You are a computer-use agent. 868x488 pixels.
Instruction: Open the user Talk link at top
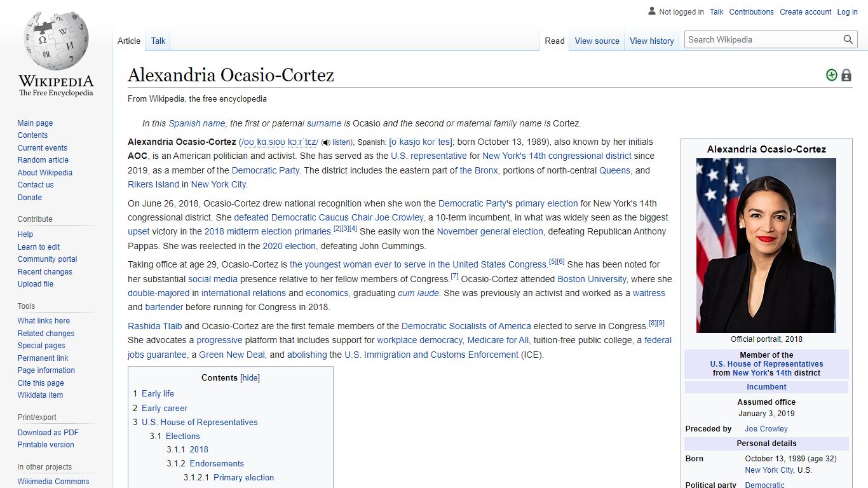click(x=717, y=12)
